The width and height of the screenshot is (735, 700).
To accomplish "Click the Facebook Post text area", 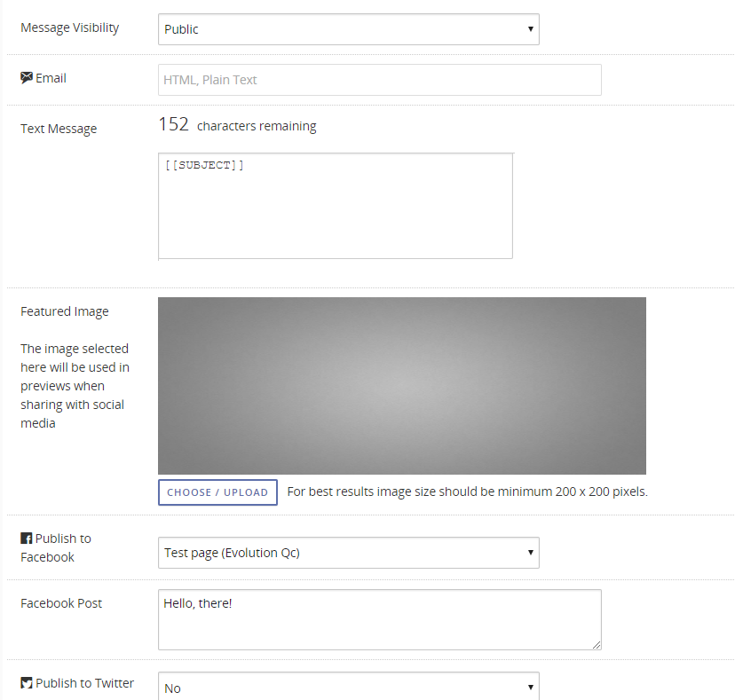I will click(379, 619).
